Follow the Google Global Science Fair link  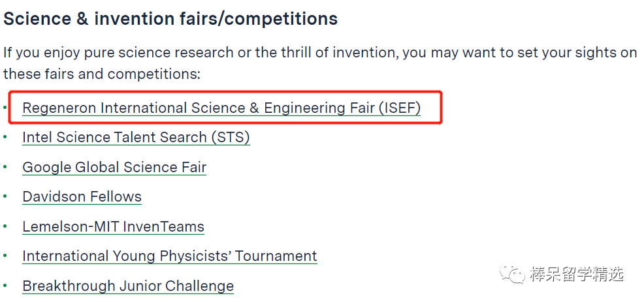(114, 168)
